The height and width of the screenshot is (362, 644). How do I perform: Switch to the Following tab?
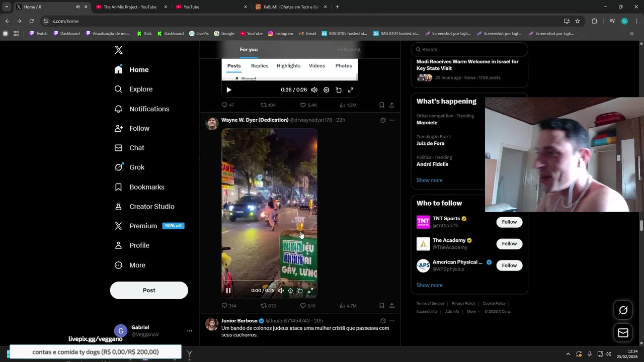(x=349, y=49)
